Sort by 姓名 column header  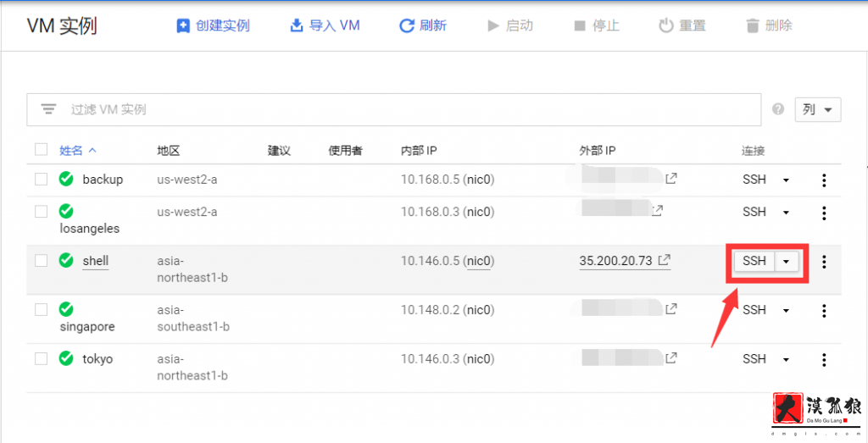pyautogui.click(x=78, y=151)
